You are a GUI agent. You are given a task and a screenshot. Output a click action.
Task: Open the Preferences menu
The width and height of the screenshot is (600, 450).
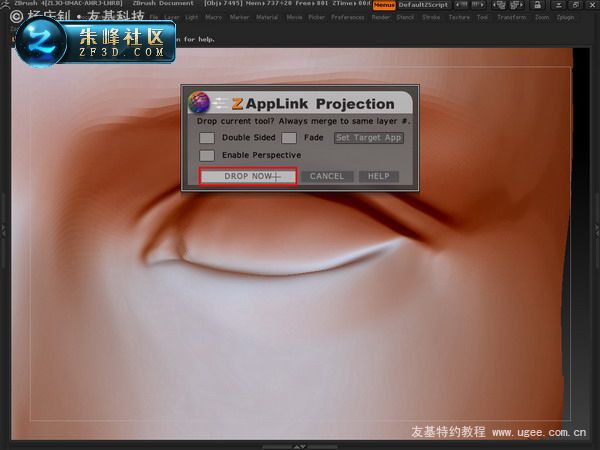click(348, 17)
